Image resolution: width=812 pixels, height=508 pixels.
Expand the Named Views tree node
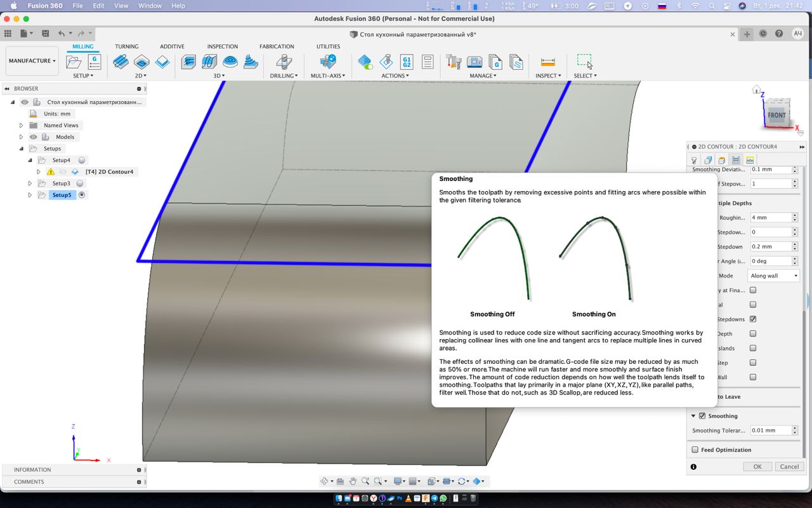(x=22, y=125)
